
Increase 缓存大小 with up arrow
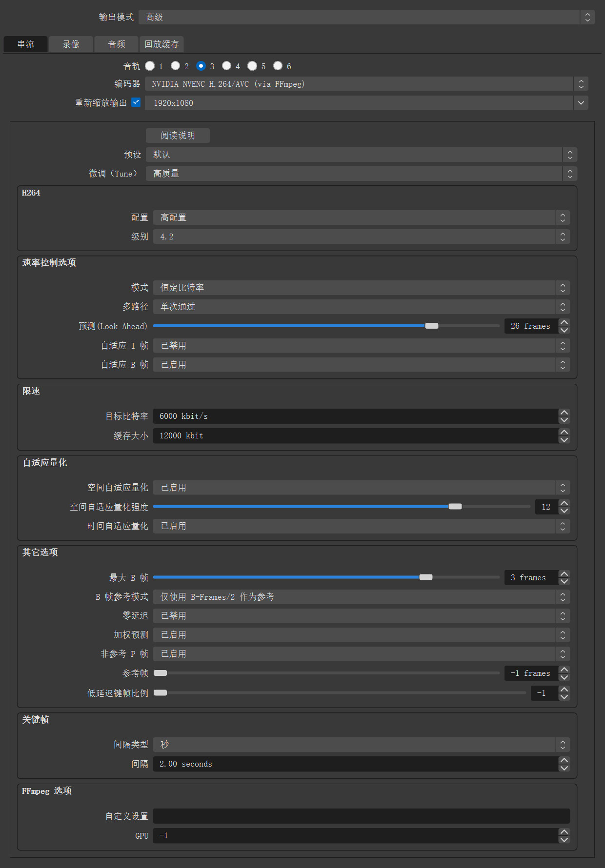pyautogui.click(x=564, y=432)
